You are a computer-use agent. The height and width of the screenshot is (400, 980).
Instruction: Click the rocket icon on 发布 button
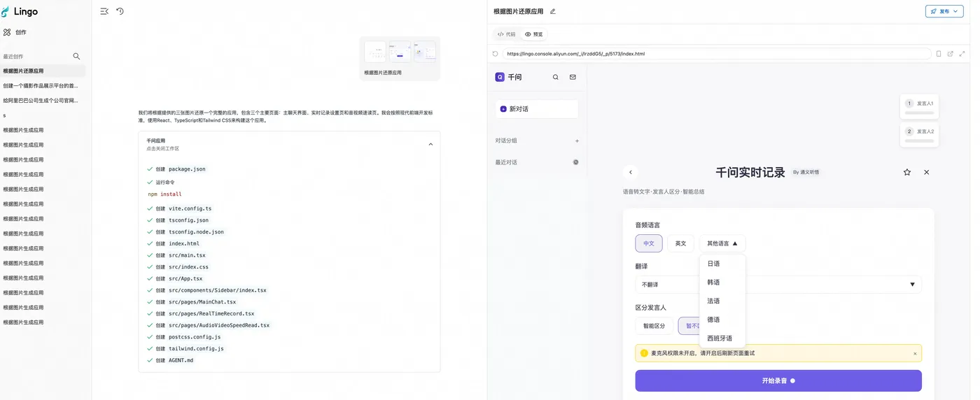pos(933,11)
